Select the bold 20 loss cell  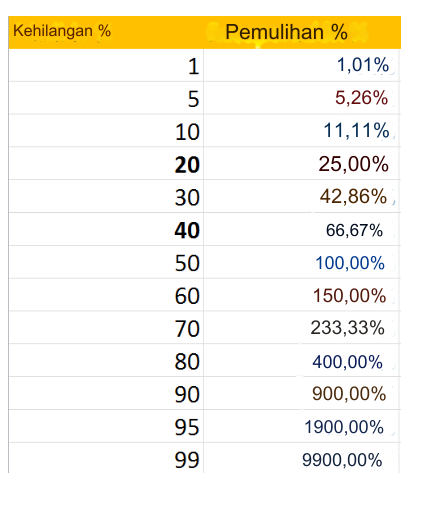[106, 163]
